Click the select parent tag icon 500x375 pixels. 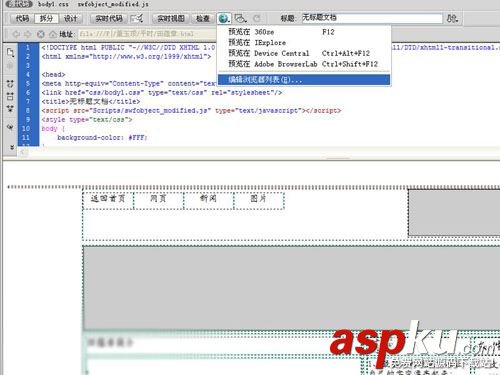coord(10,127)
